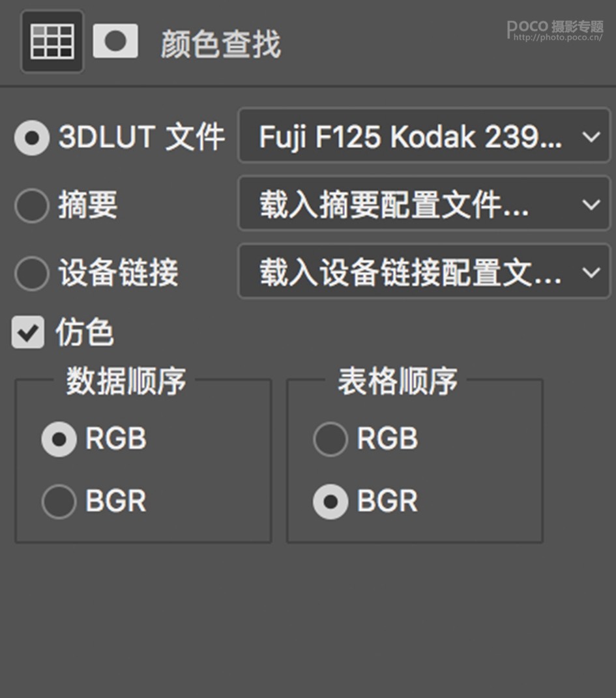Click the chevron arrow beside Fuji F125 Kodak

pos(591,136)
